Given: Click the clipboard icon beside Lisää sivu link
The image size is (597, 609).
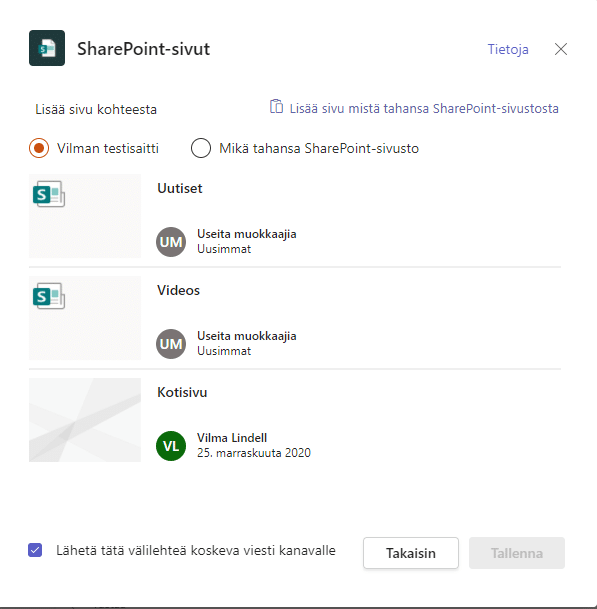Looking at the screenshot, I should (276, 106).
